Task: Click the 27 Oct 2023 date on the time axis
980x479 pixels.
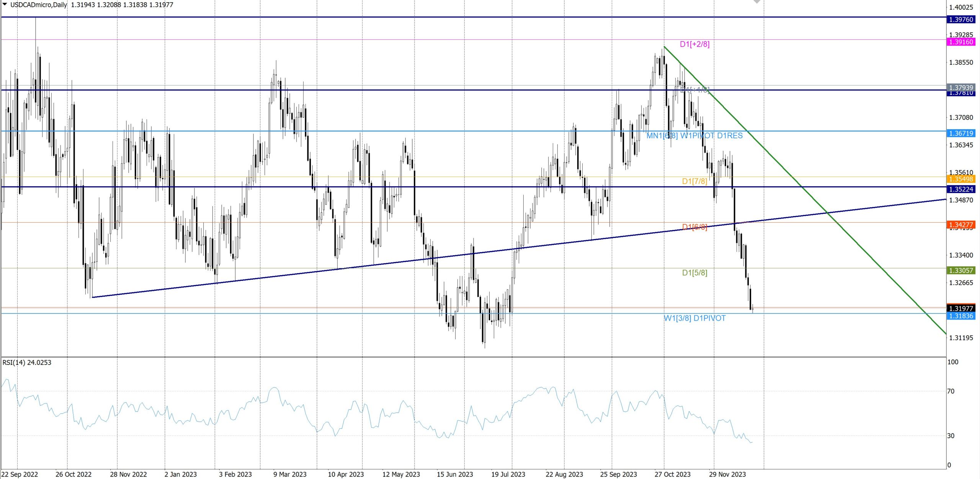Action: 672,474
